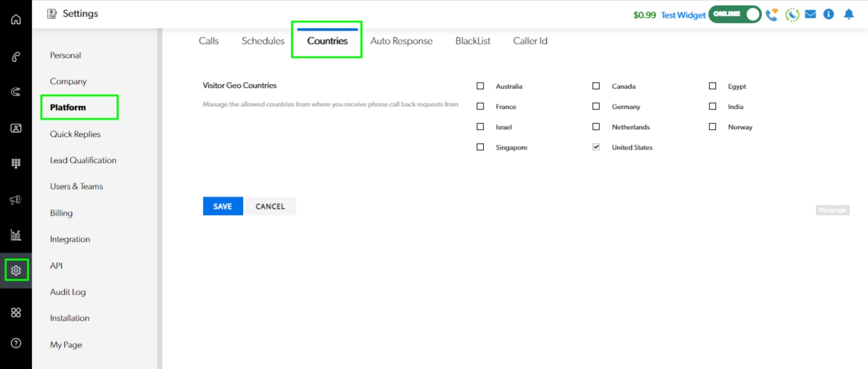The width and height of the screenshot is (868, 369).
Task: Open the contact card icon in sidebar
Action: [16, 128]
